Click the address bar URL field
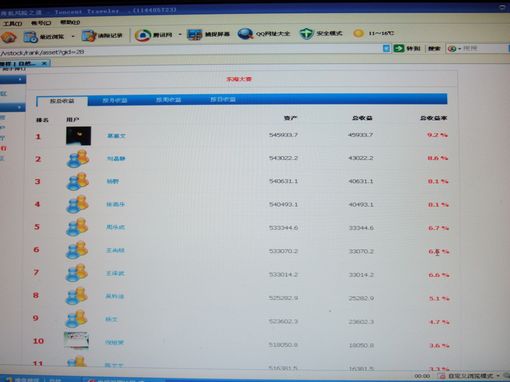The image size is (510, 382). click(190, 52)
